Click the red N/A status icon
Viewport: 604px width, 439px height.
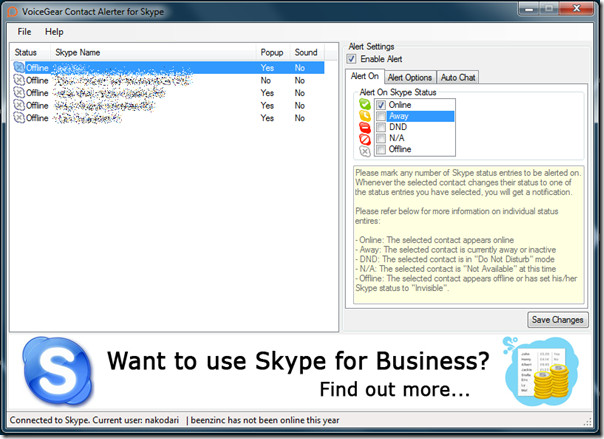point(365,139)
